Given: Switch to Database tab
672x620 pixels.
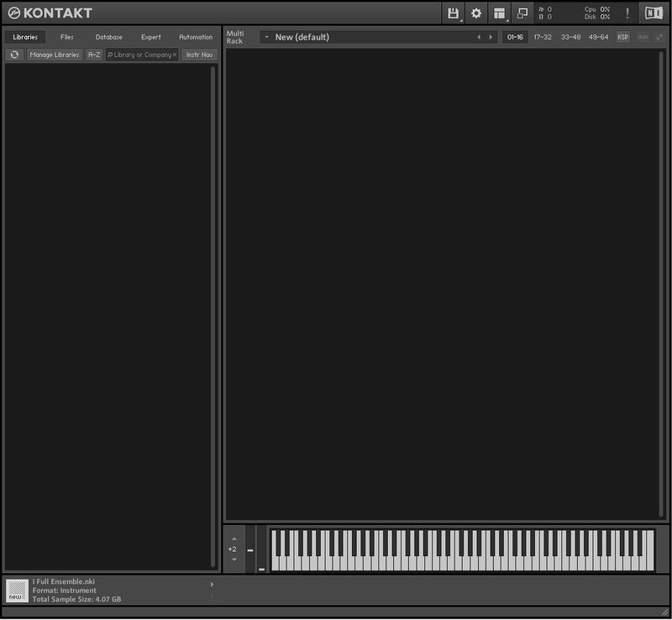Looking at the screenshot, I should pos(109,37).
